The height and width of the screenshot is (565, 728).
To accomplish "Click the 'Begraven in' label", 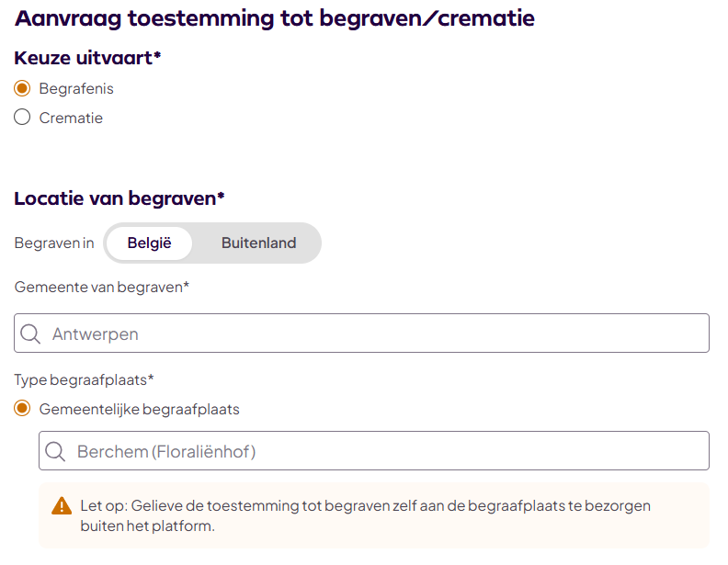I will pos(54,243).
